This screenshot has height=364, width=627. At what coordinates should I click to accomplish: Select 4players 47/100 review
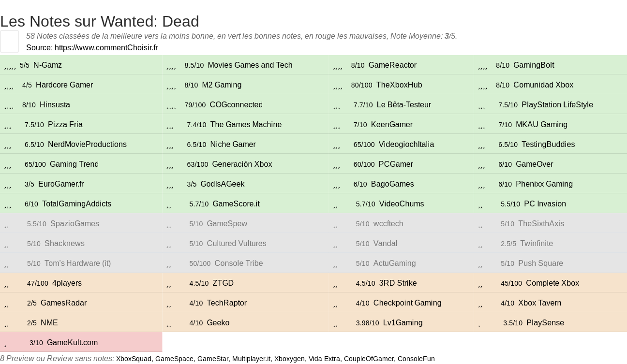point(67,283)
